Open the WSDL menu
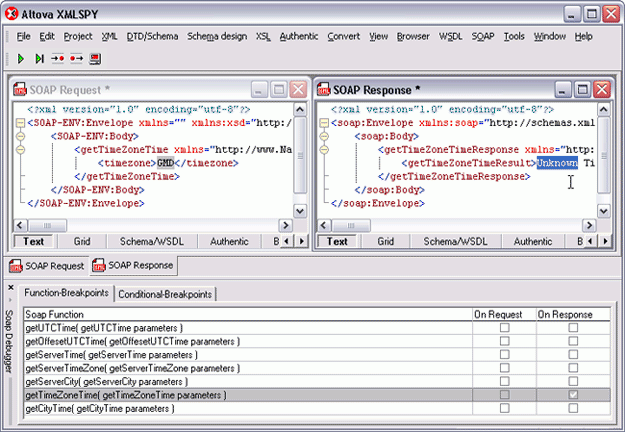Screen dimensions: 625x432 point(450,36)
